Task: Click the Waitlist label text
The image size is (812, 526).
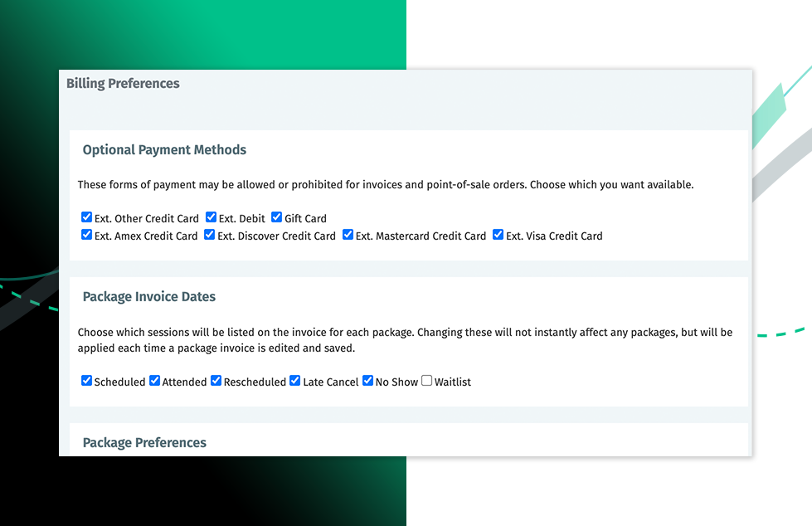Action: tap(453, 382)
